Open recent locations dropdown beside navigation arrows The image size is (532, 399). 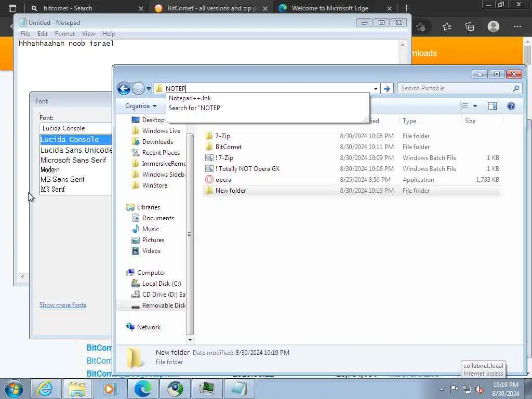pyautogui.click(x=149, y=89)
